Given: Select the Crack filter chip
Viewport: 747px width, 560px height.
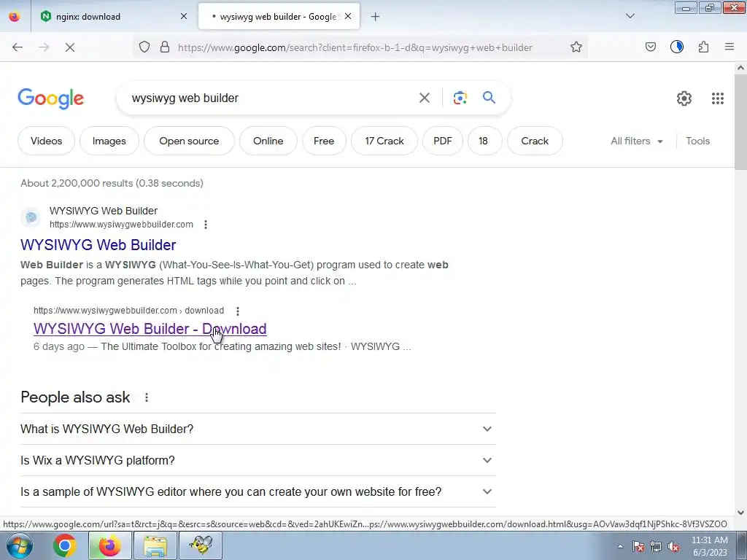Looking at the screenshot, I should tap(535, 141).
